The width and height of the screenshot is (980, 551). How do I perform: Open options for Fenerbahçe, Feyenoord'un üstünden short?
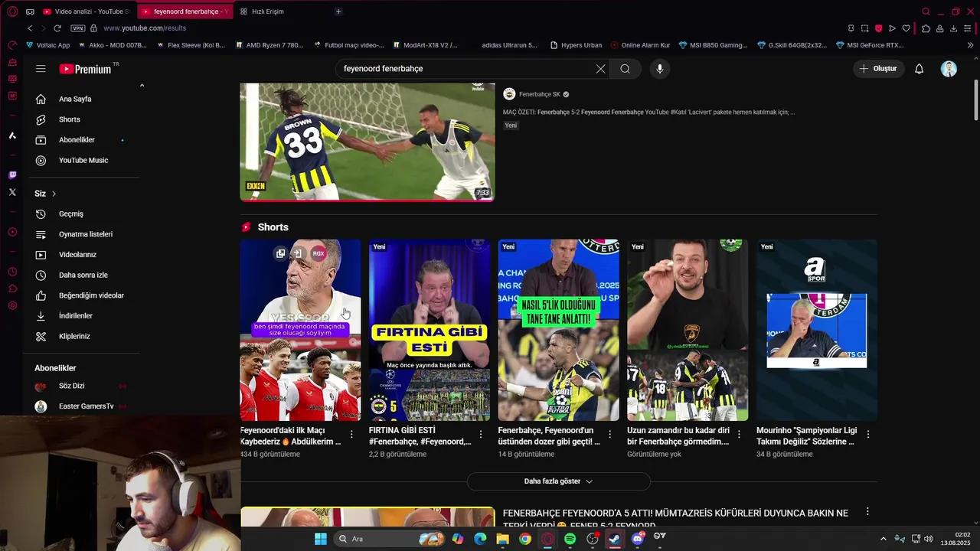609,434
